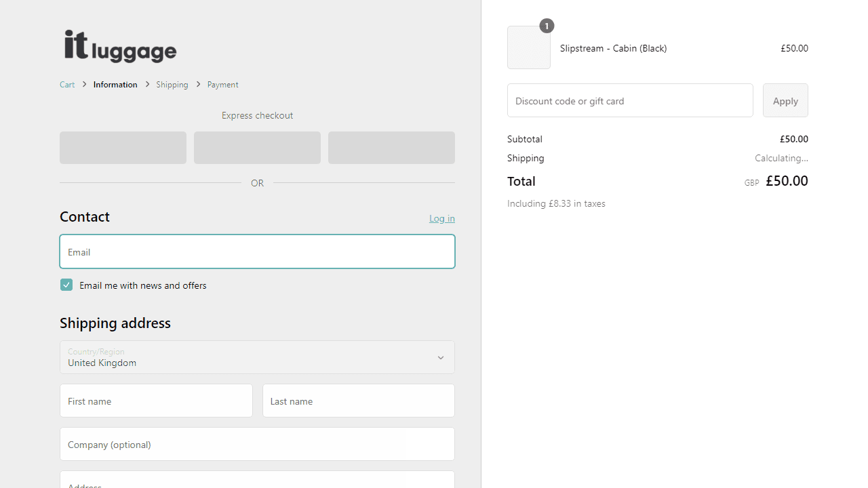
Task: Click the quantity badge on product image
Action: pyautogui.click(x=547, y=26)
